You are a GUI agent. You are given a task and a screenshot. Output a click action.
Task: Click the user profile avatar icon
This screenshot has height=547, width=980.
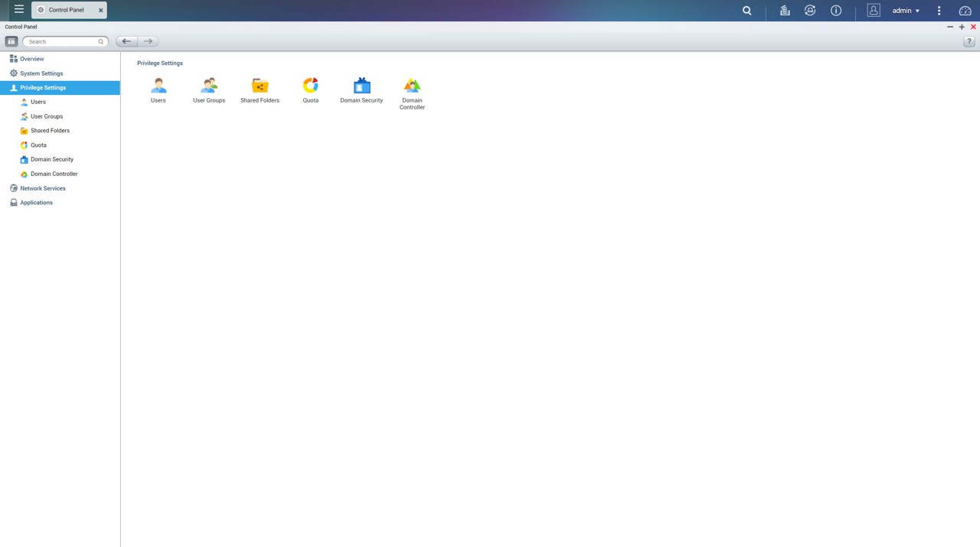point(874,10)
